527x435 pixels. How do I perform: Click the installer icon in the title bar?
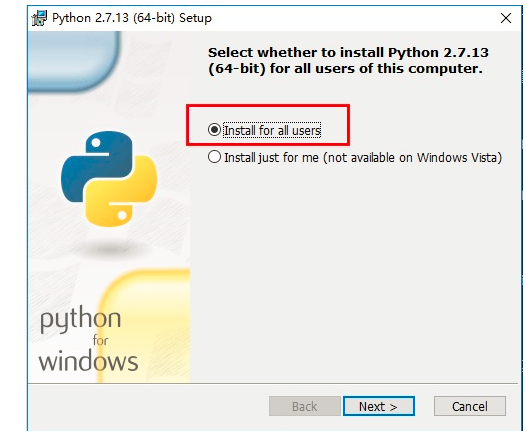pos(39,18)
